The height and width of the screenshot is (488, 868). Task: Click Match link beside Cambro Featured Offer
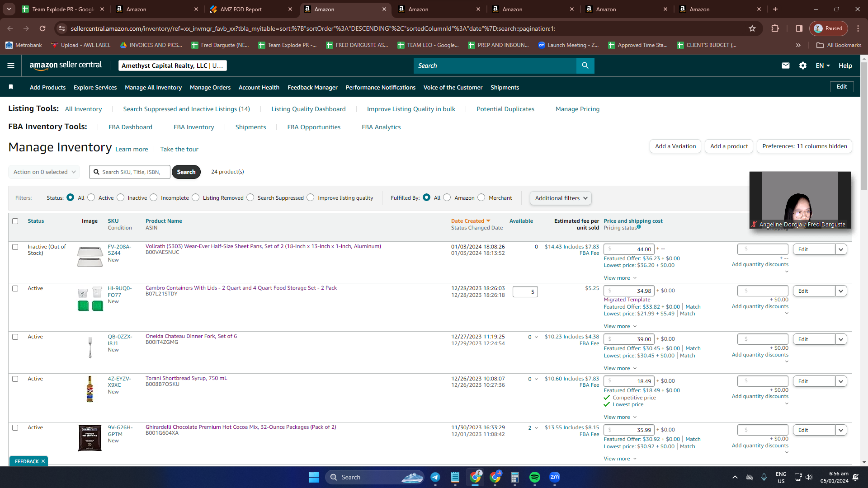click(x=693, y=307)
